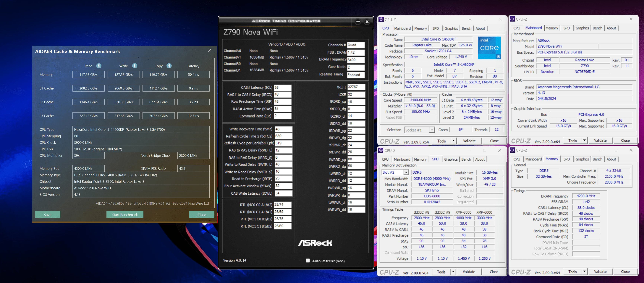Click the Command Rate (CR) field
644x283 pixels.
(x=282, y=116)
